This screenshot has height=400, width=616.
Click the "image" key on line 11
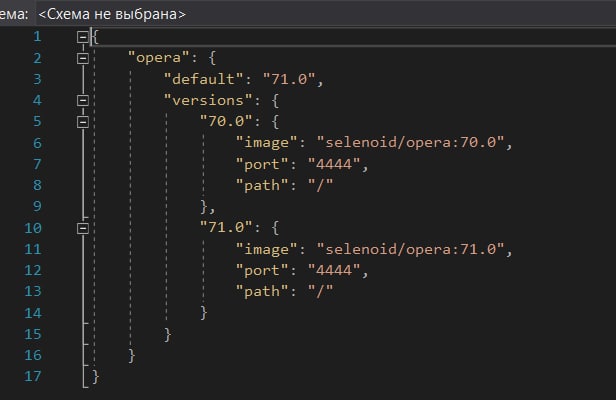(x=267, y=249)
